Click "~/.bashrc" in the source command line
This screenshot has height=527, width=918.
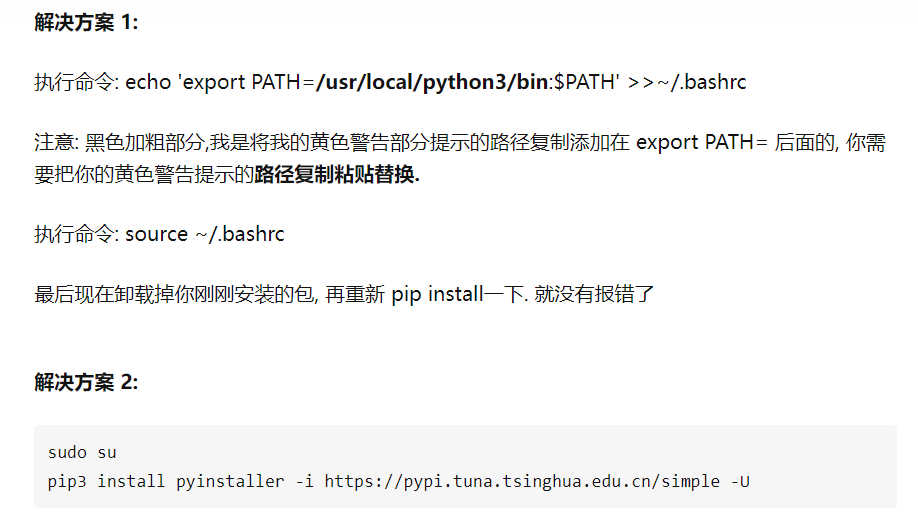[x=240, y=234]
